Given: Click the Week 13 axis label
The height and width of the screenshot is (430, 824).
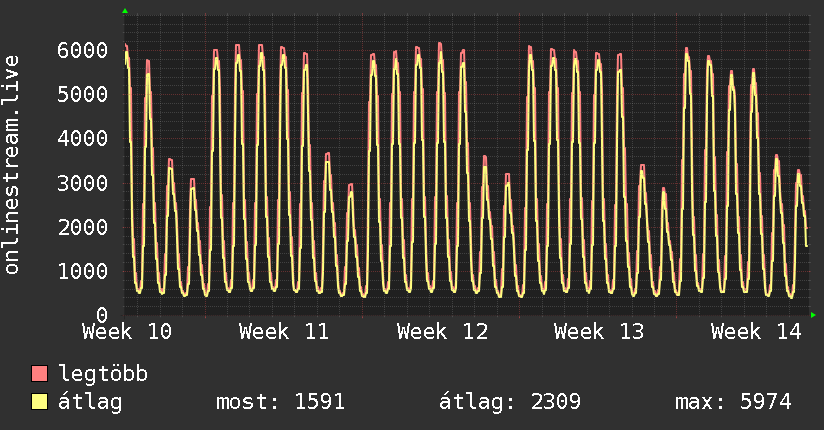Looking at the screenshot, I should click(x=599, y=332).
